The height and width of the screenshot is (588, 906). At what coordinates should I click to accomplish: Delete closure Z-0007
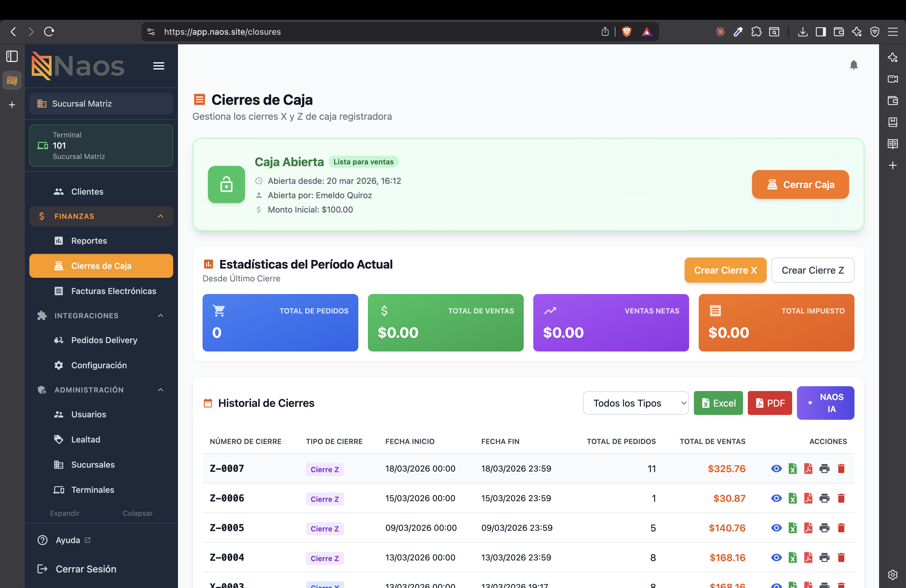coord(841,468)
